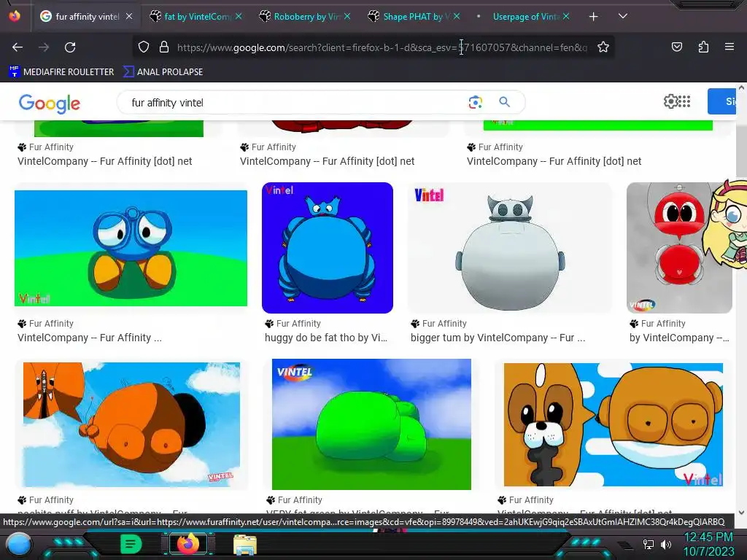Open blue huggy image thumbnail
Screen dimensions: 747x560
(328, 248)
